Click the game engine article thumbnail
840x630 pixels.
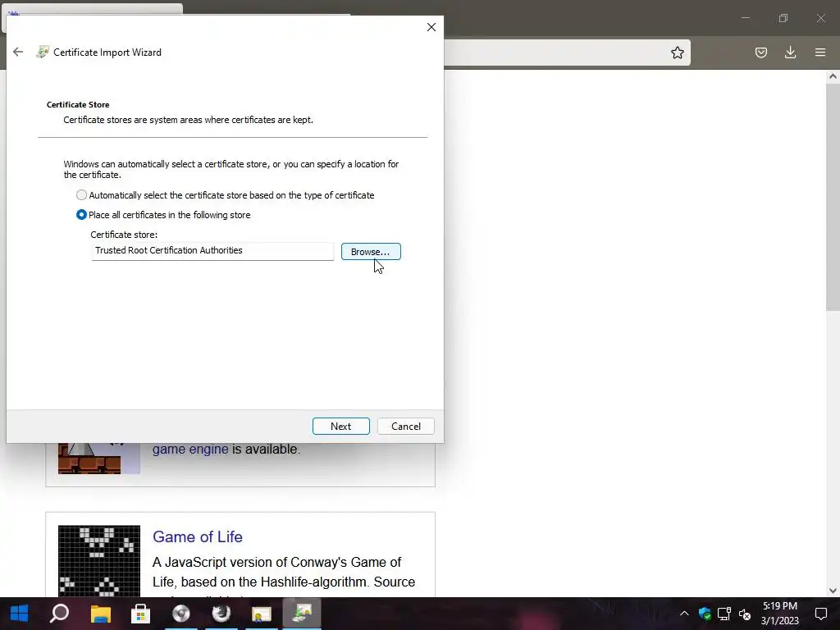pos(99,459)
